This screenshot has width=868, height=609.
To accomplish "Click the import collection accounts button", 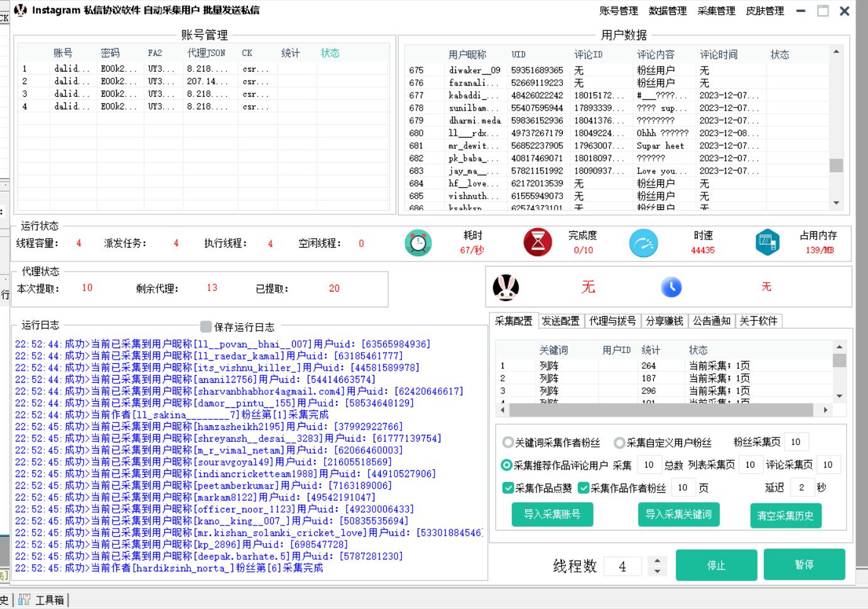I will (552, 514).
